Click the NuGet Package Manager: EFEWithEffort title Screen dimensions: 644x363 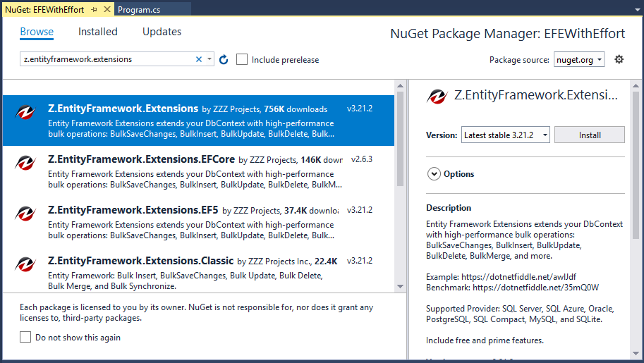pyautogui.click(x=508, y=34)
